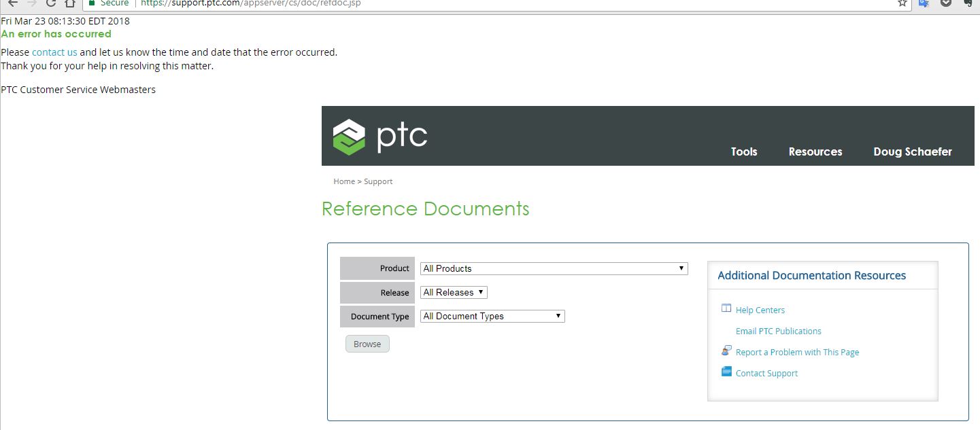
Task: Click the Contact Support icon
Action: [726, 372]
